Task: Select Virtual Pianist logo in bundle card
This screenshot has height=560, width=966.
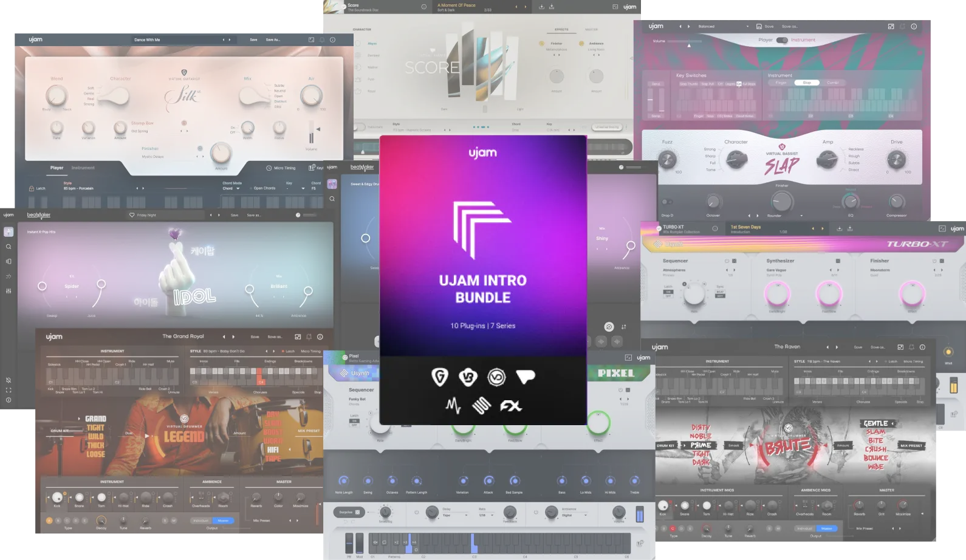Action: [x=526, y=377]
